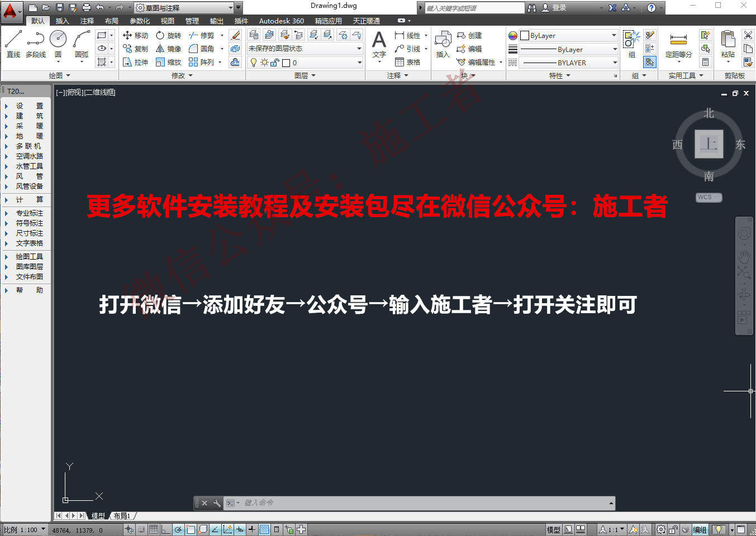Click the 登录 sign-in button
Viewport: 756px width, 536px height.
[554, 8]
